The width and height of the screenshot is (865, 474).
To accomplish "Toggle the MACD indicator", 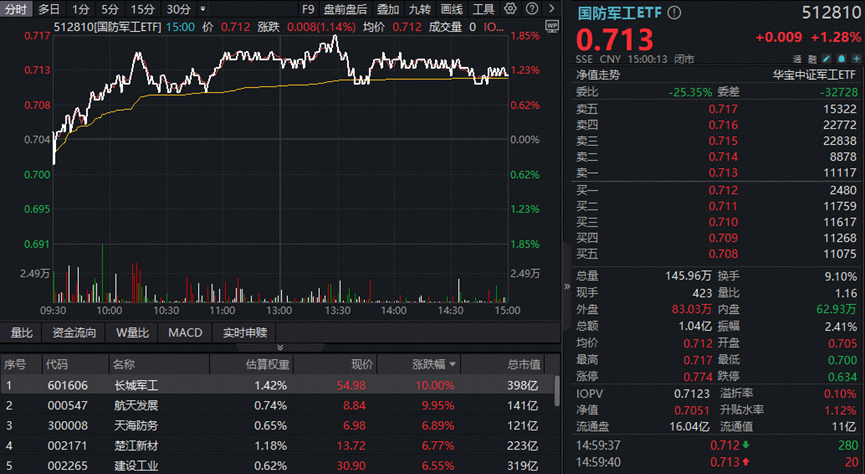I will pyautogui.click(x=185, y=332).
